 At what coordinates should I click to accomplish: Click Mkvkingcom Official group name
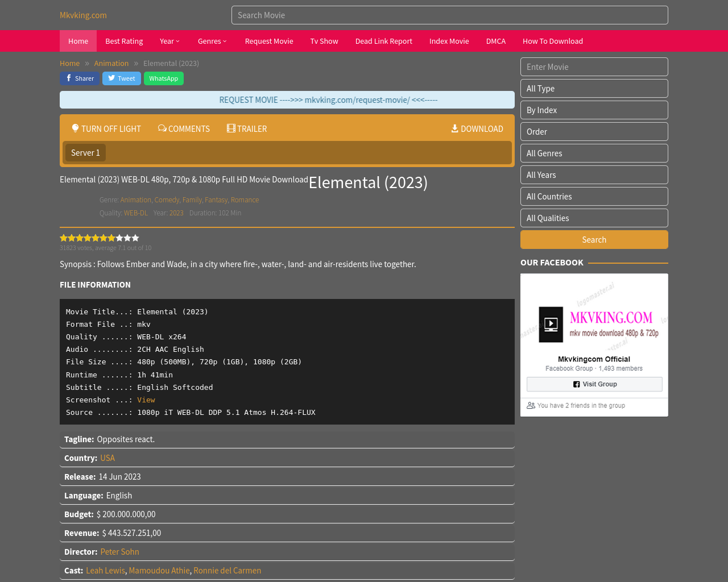tap(594, 359)
